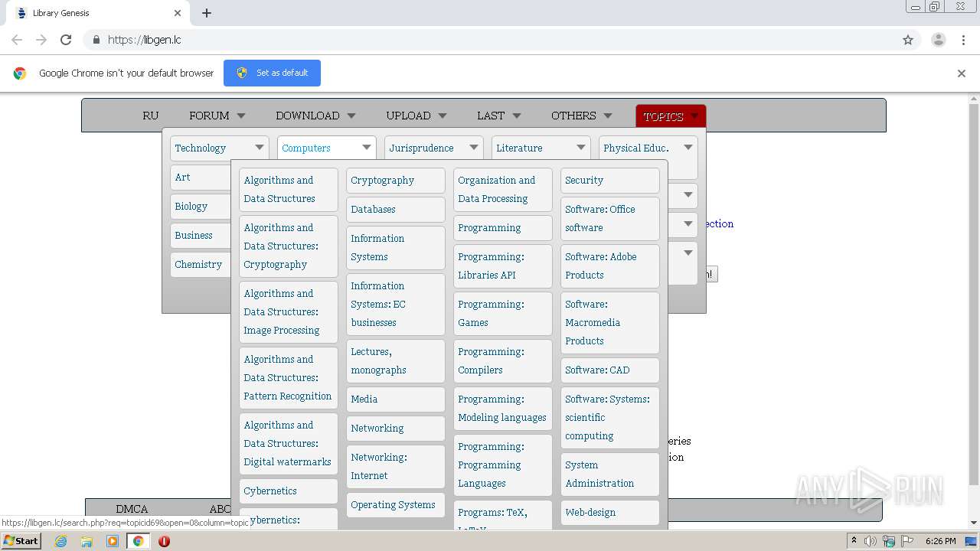Open Programming: Games subtopic
Image resolution: width=980 pixels, height=551 pixels.
(x=503, y=313)
